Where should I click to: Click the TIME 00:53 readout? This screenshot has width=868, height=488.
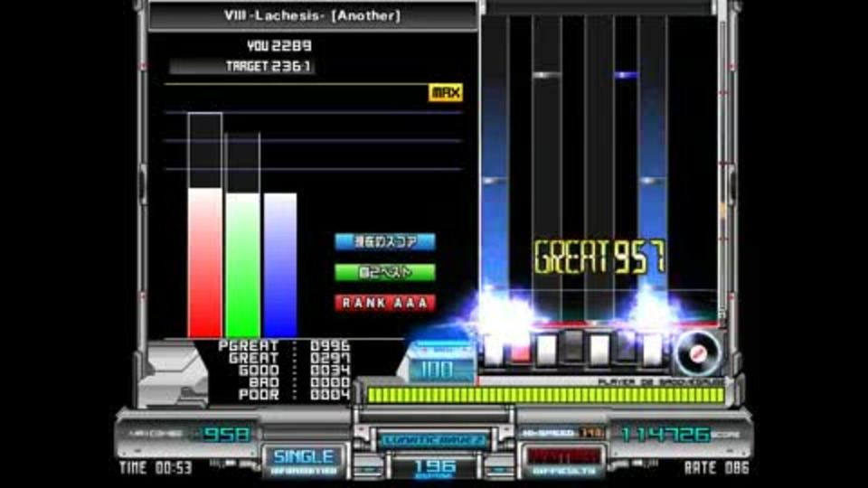tap(156, 468)
